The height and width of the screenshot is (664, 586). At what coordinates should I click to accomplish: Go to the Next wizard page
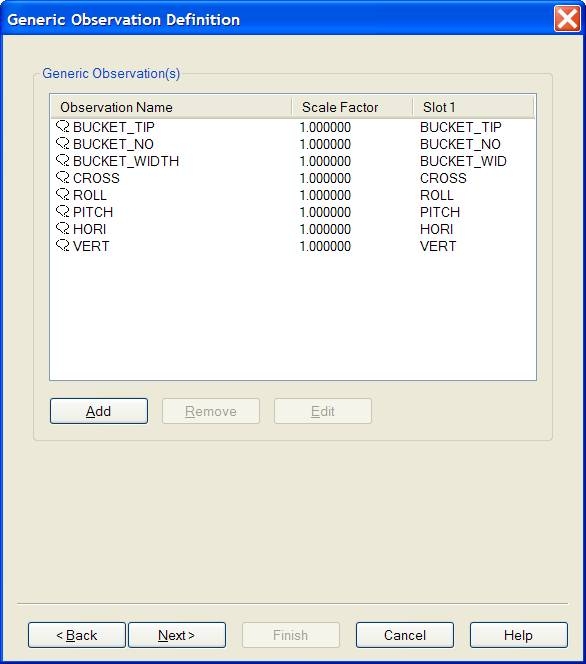coord(177,635)
